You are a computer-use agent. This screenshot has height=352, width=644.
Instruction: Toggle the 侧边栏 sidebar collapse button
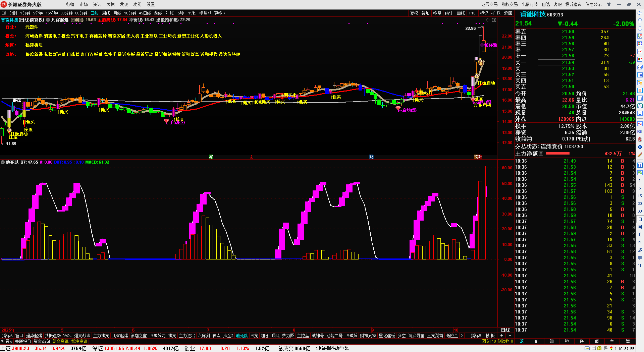coord(505,341)
